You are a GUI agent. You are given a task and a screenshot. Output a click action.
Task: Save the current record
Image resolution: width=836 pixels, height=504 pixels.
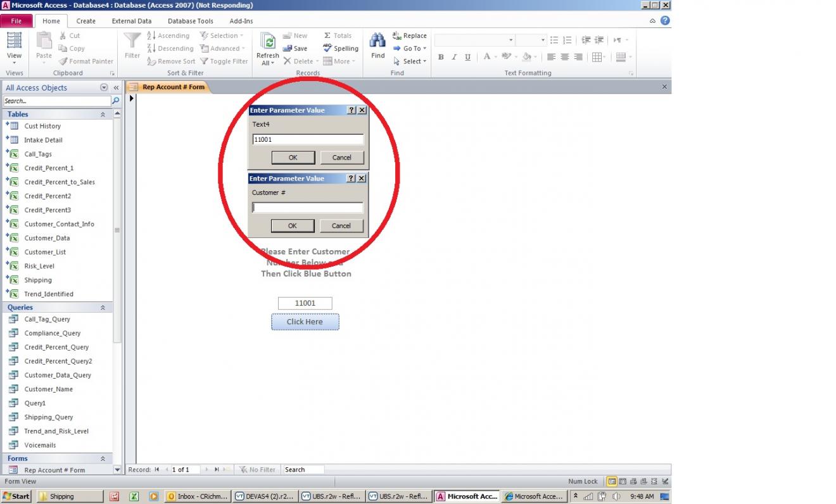coord(295,48)
